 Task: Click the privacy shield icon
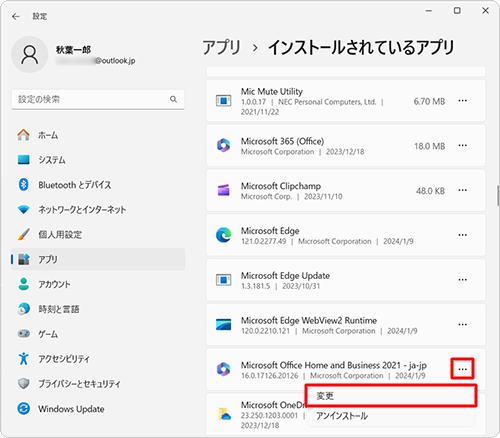click(x=23, y=384)
